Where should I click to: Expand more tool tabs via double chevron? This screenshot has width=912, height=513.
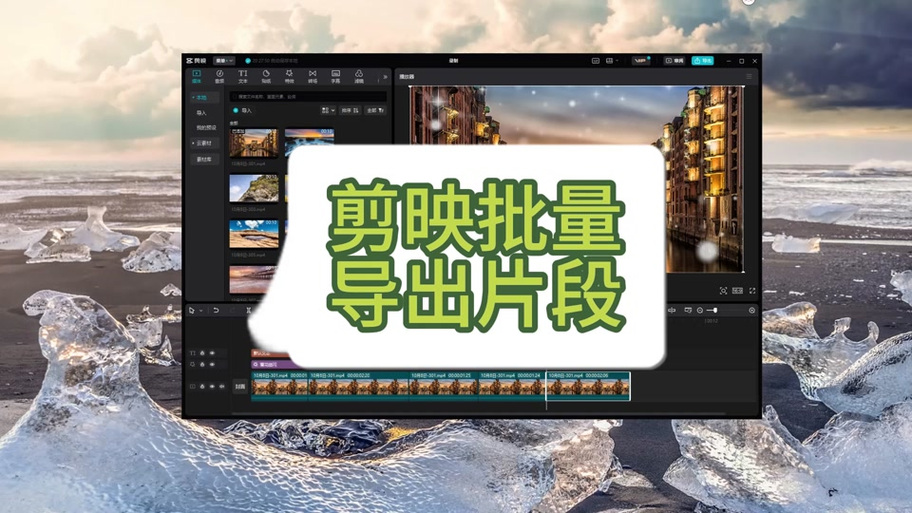click(384, 77)
